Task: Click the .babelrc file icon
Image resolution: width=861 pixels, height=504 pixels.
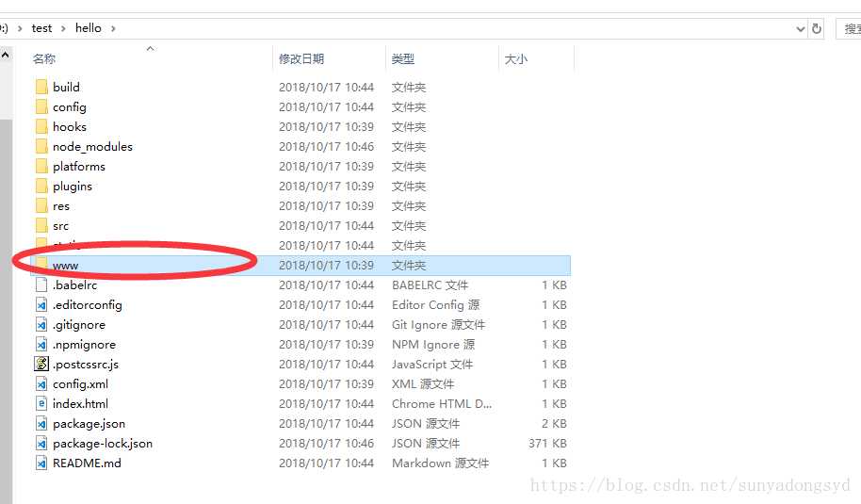Action: [41, 285]
